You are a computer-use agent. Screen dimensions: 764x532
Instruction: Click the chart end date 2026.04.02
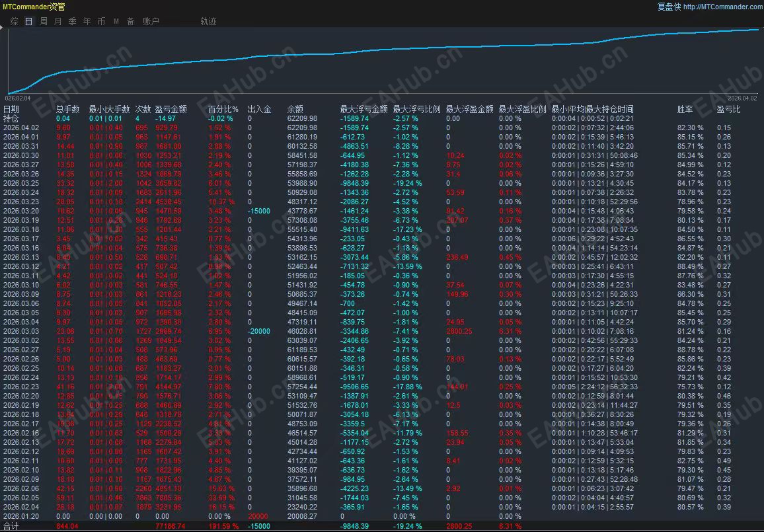coord(743,98)
